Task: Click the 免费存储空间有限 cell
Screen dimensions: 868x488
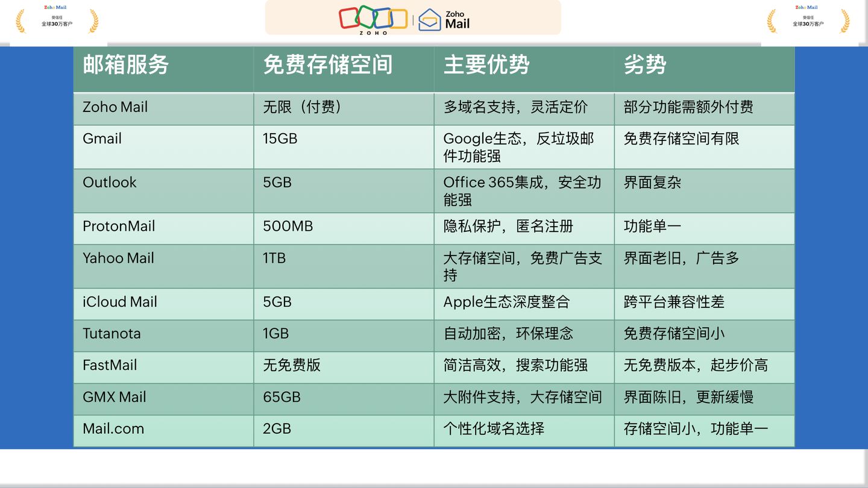Action: 704,147
